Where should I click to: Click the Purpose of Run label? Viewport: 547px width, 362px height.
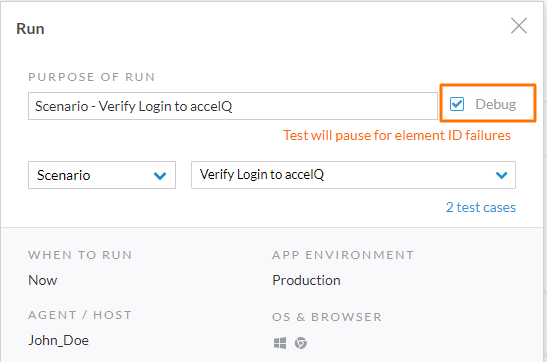[x=91, y=77]
